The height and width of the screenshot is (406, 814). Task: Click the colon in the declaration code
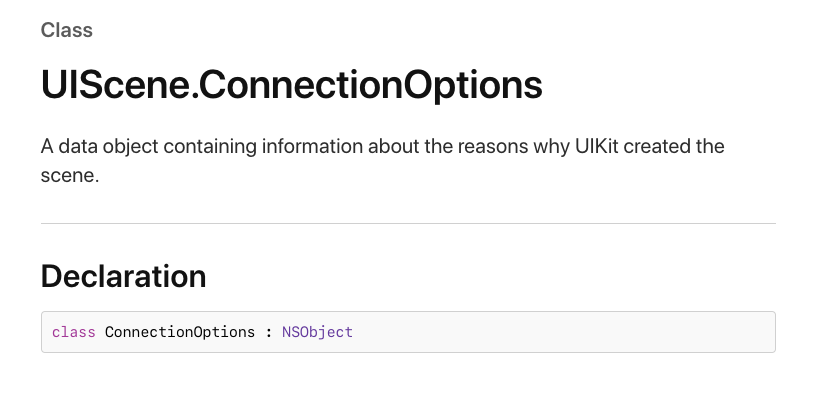268,333
